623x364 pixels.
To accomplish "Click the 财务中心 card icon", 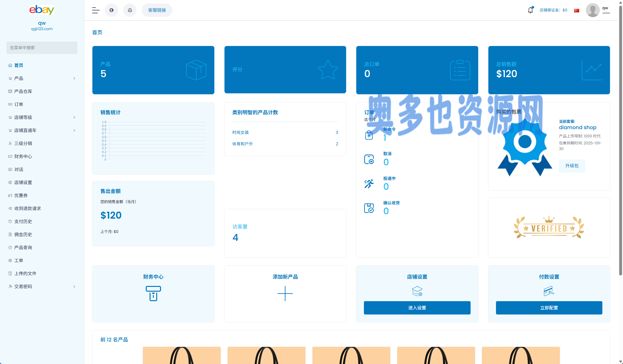I will click(x=153, y=293).
